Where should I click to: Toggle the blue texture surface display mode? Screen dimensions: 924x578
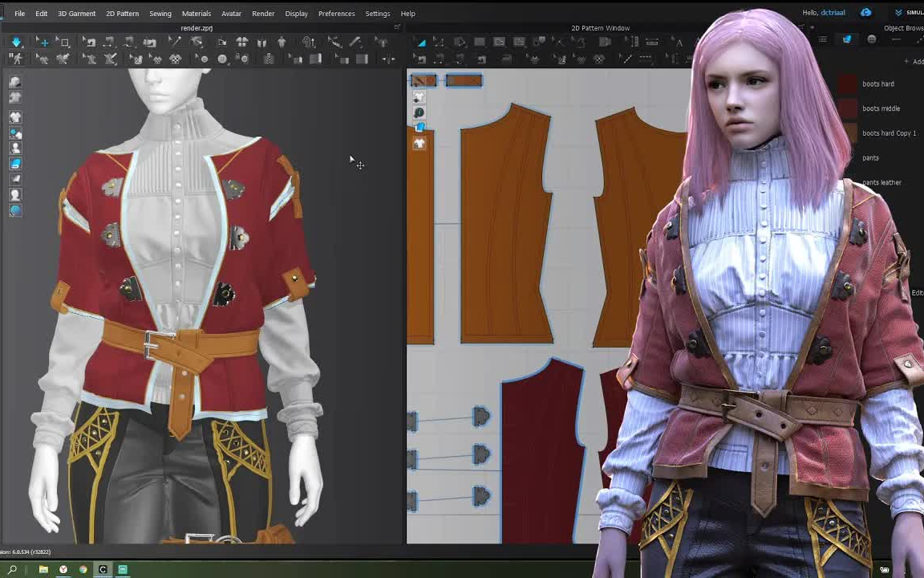pyautogui.click(x=15, y=164)
